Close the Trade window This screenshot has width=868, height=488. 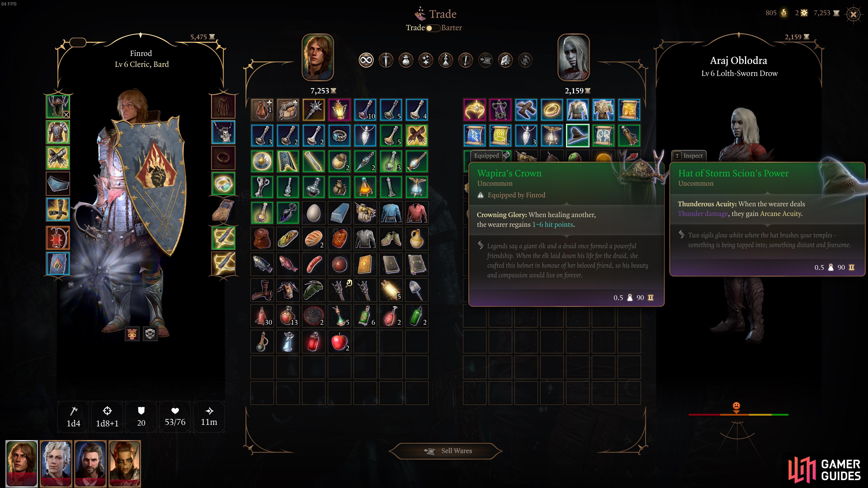click(854, 14)
